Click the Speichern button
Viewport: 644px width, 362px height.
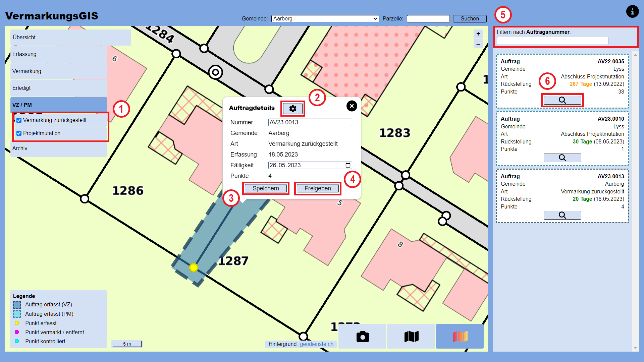click(265, 188)
